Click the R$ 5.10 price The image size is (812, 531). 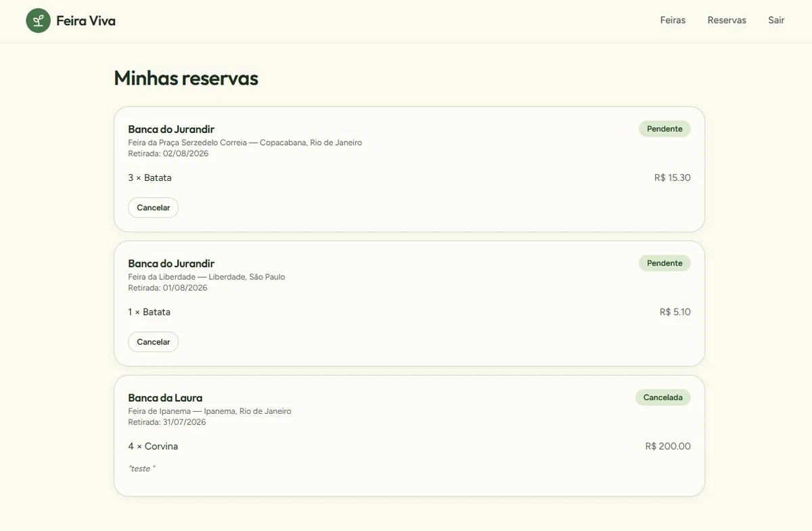675,312
